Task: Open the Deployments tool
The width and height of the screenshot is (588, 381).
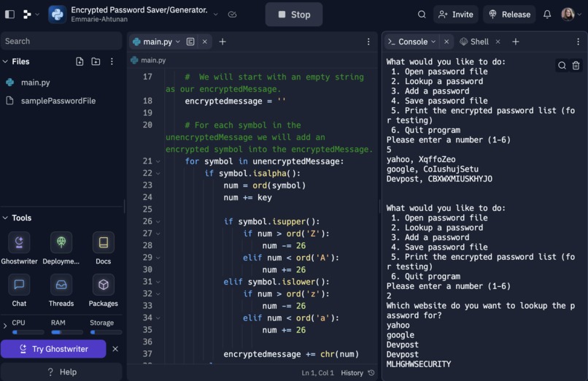Action: click(x=61, y=248)
